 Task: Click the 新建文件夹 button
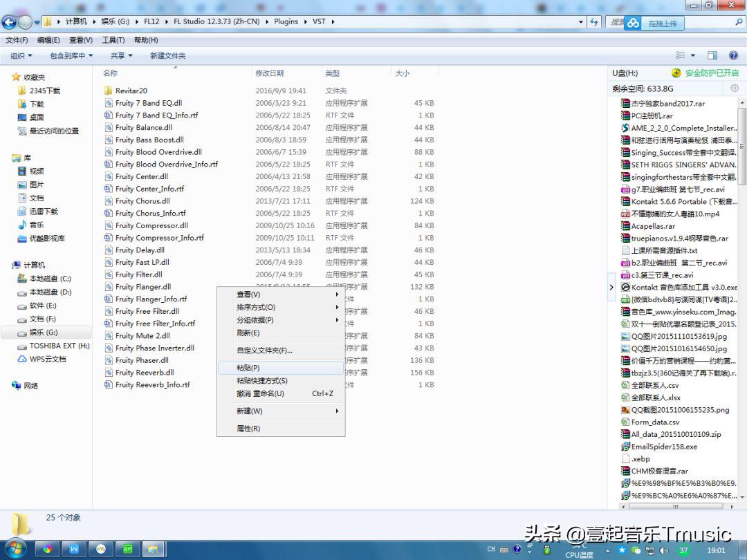pos(167,55)
